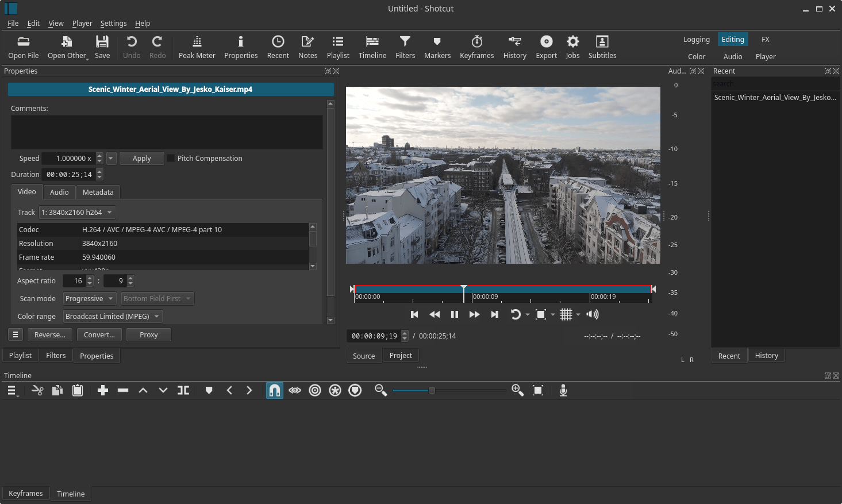Open the video Track dropdown

(x=76, y=212)
